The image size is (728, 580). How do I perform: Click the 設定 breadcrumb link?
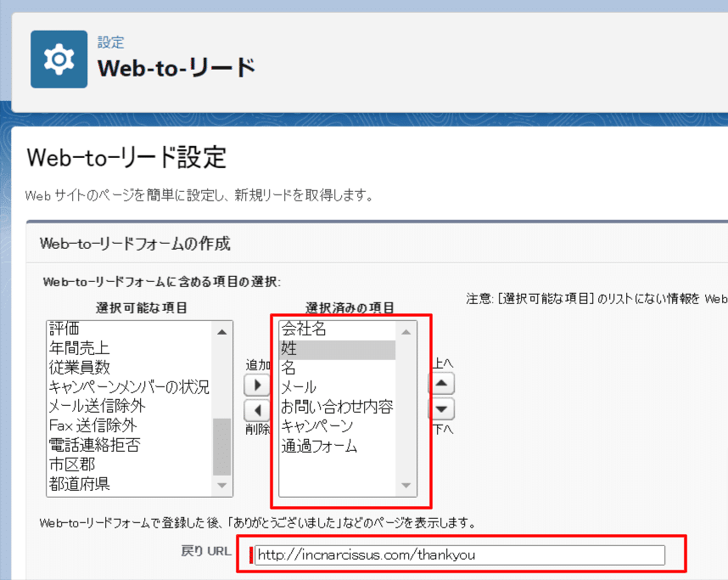pyautogui.click(x=110, y=42)
